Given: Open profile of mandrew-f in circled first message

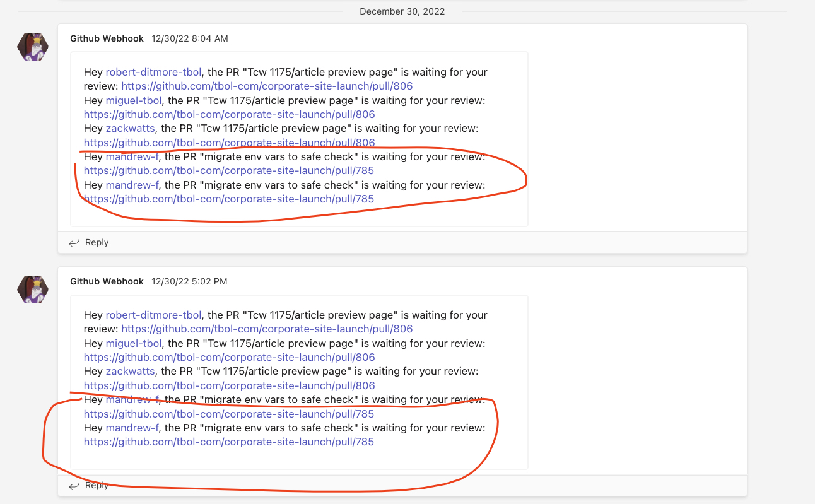Looking at the screenshot, I should click(x=132, y=156).
